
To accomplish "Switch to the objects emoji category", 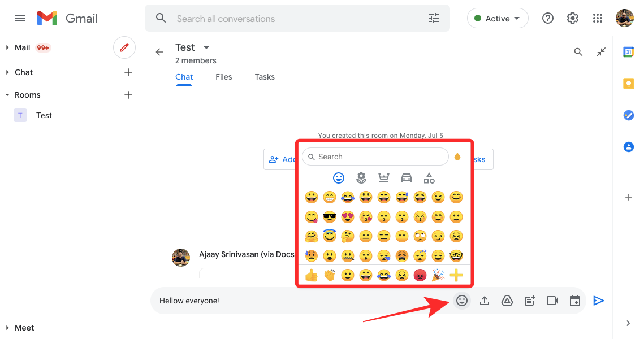I will pos(429,178).
